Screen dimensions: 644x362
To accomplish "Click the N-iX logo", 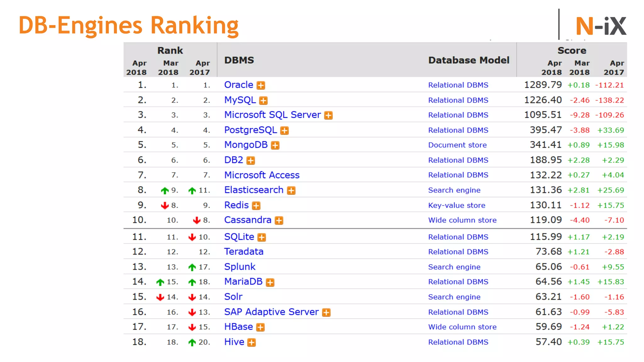I will click(x=601, y=26).
